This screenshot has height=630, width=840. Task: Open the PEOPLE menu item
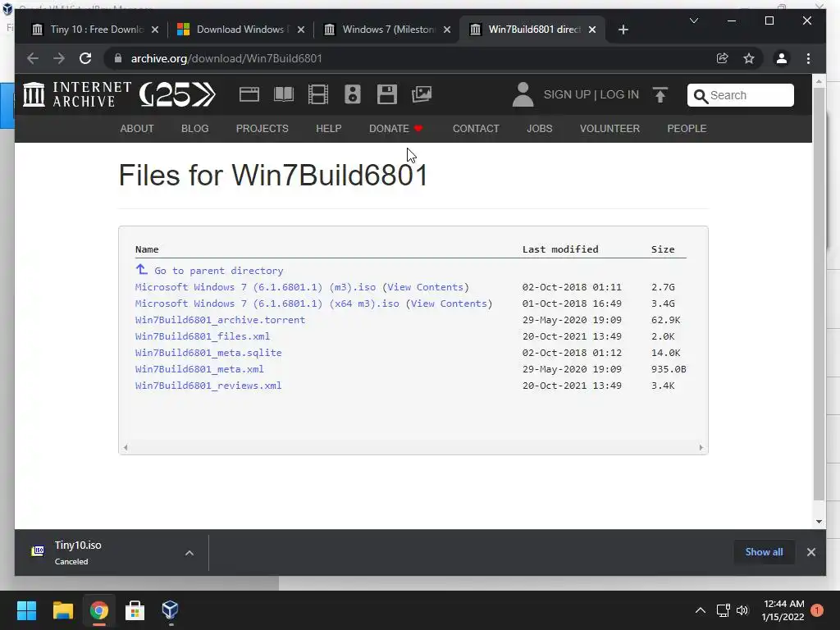click(x=687, y=129)
